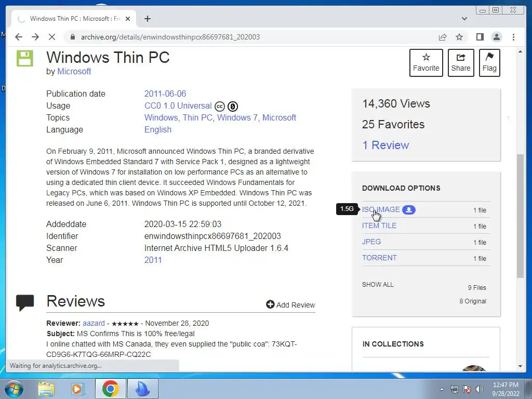The height and width of the screenshot is (399, 532).
Task: Open Windows Explorer from the taskbar
Action: tap(46, 389)
